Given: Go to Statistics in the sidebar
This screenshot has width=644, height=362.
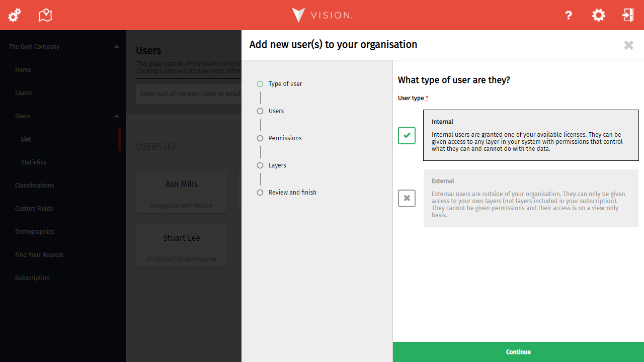Looking at the screenshot, I should click(33, 162).
